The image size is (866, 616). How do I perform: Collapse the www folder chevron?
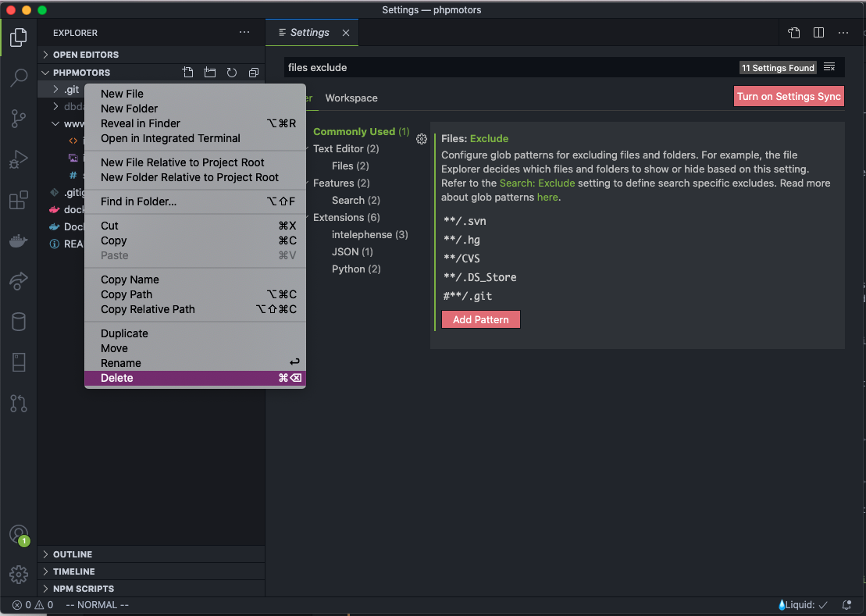click(55, 123)
